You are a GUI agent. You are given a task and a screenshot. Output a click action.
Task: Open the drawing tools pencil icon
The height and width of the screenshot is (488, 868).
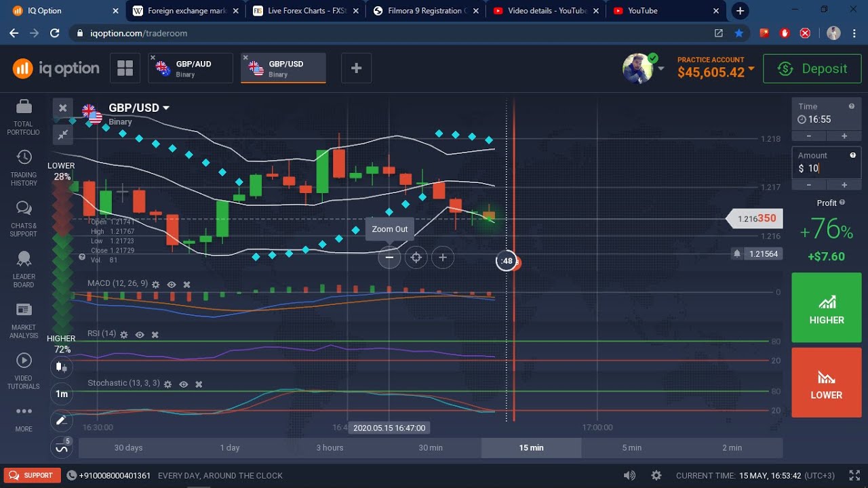pos(62,421)
